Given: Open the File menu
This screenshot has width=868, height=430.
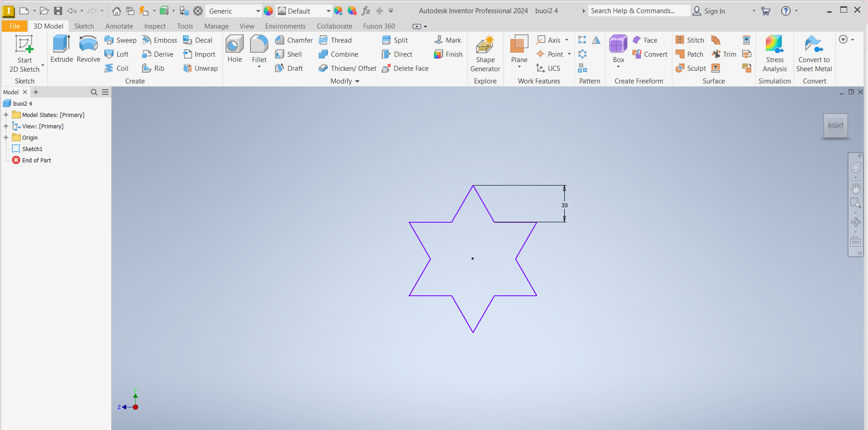Looking at the screenshot, I should tap(15, 26).
